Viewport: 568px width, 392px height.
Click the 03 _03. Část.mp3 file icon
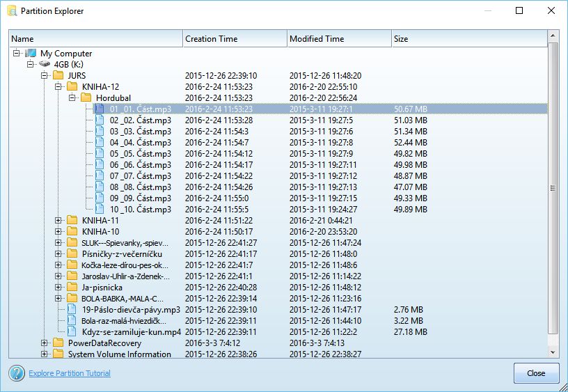pos(100,131)
